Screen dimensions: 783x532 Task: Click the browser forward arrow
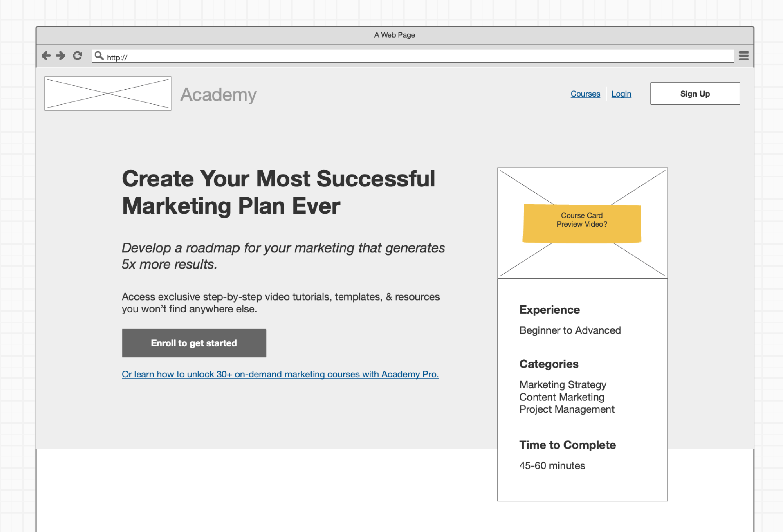click(61, 56)
